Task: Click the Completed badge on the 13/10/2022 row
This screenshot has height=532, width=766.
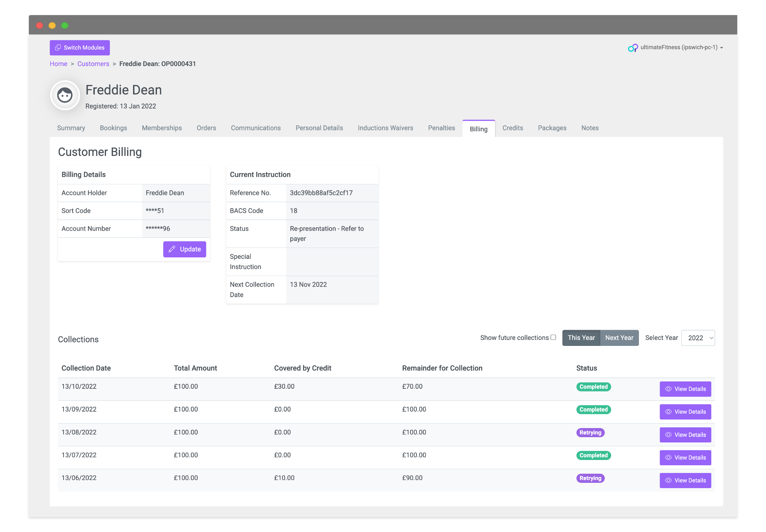Action: pyautogui.click(x=594, y=387)
